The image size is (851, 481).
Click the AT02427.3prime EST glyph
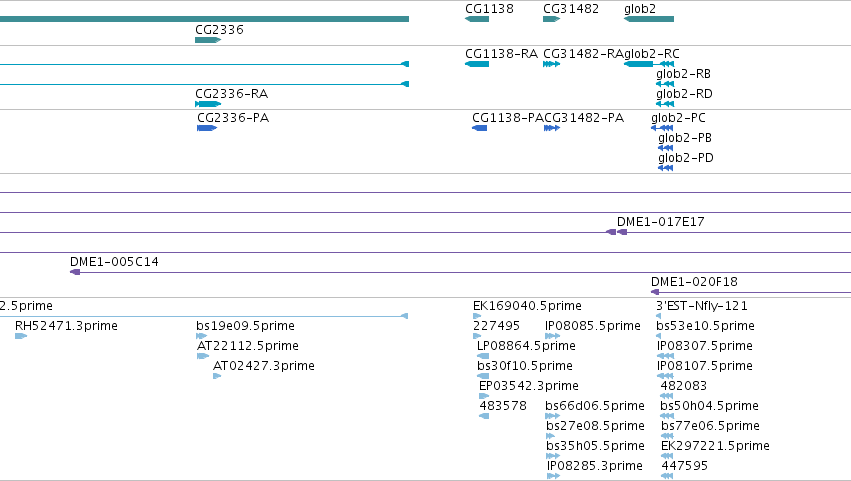tap(217, 376)
